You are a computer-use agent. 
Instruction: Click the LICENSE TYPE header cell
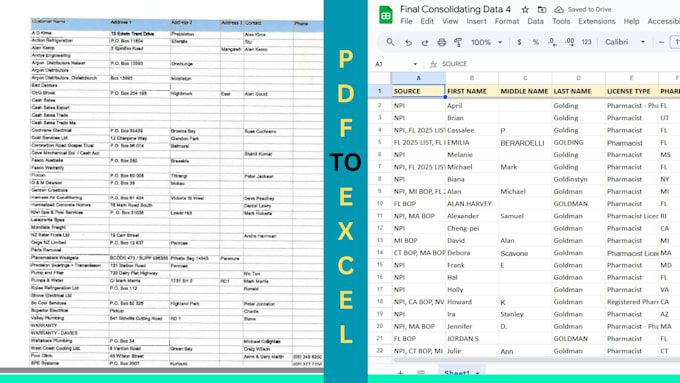pyautogui.click(x=632, y=91)
